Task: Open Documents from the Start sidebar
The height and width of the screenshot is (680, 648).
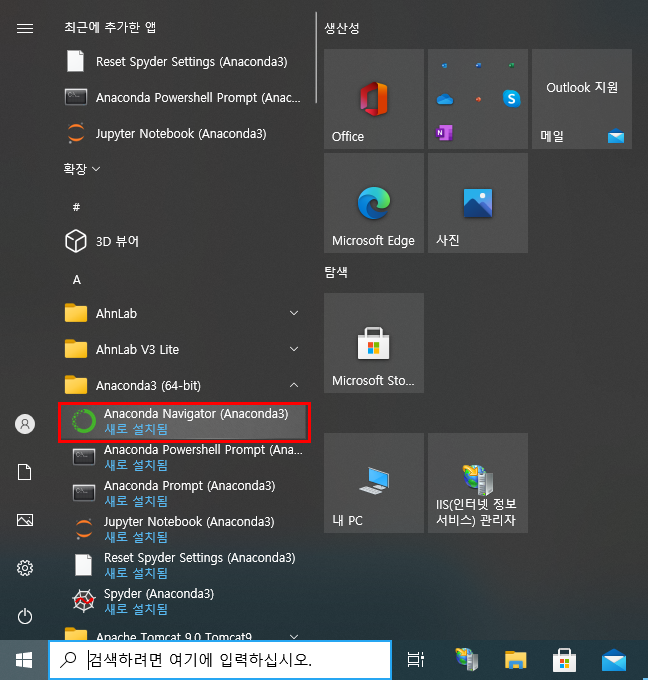Action: click(x=25, y=472)
